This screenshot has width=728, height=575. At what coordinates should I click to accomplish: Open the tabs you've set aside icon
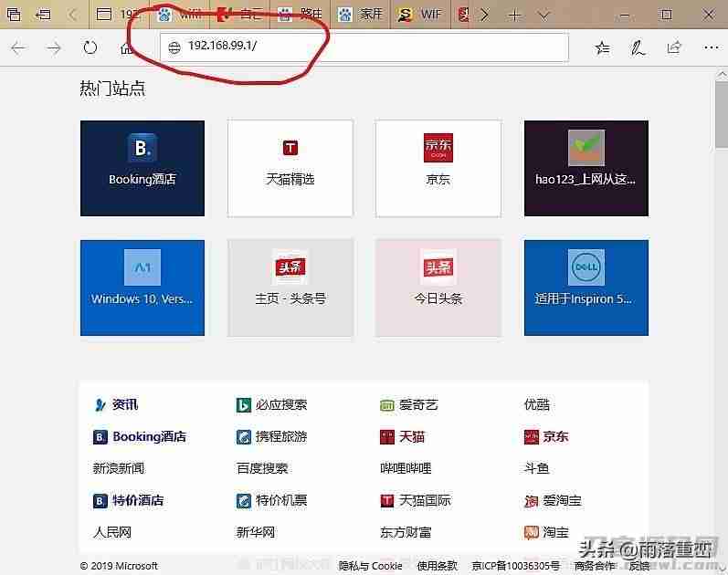pos(14,15)
